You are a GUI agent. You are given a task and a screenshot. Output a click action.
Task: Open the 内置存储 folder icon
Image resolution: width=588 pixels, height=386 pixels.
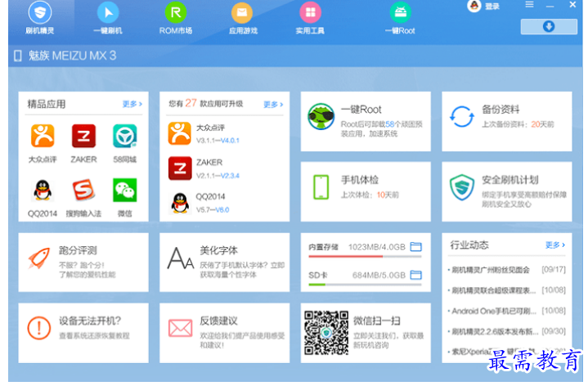point(416,247)
